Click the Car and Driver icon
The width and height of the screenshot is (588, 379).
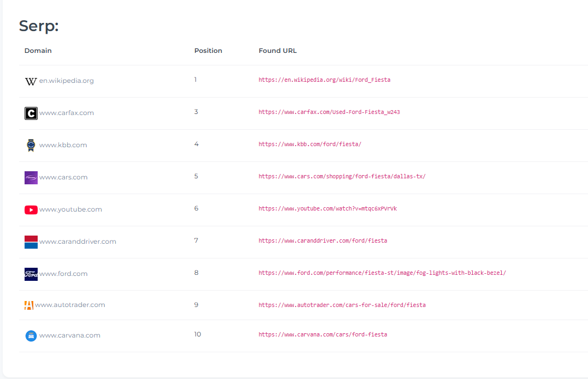click(31, 242)
